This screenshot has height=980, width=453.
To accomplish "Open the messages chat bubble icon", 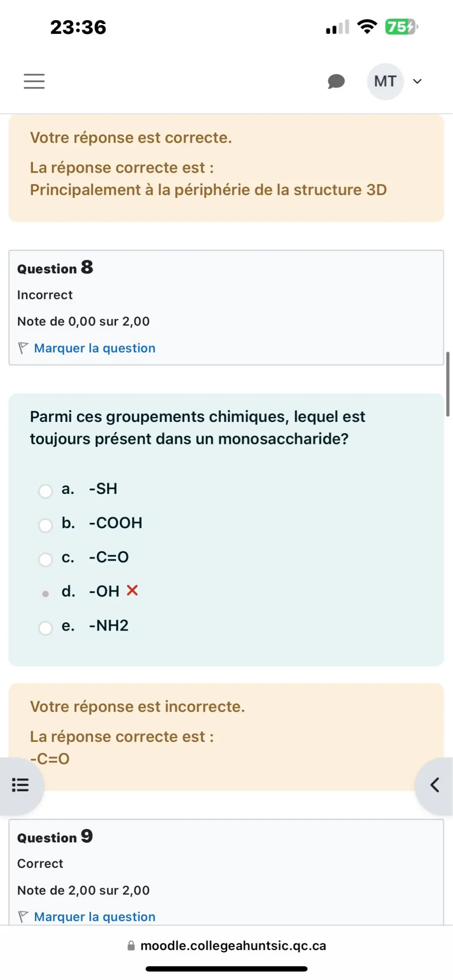I will pyautogui.click(x=336, y=81).
